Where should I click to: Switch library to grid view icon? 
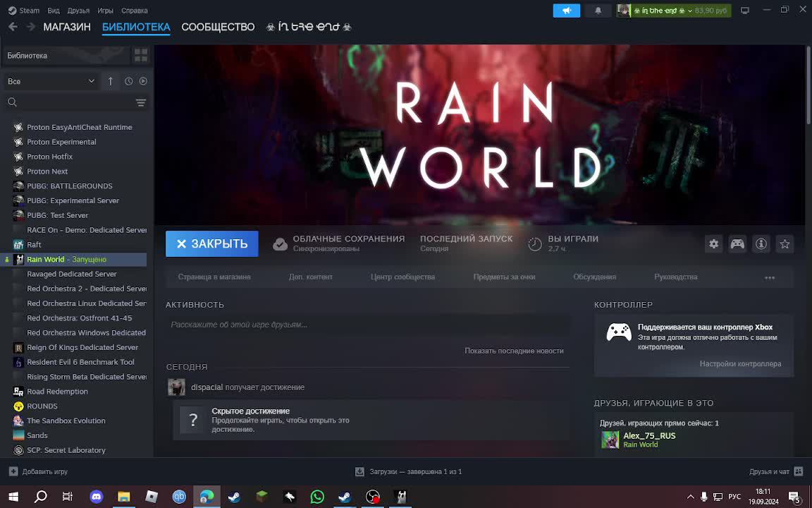coord(141,55)
